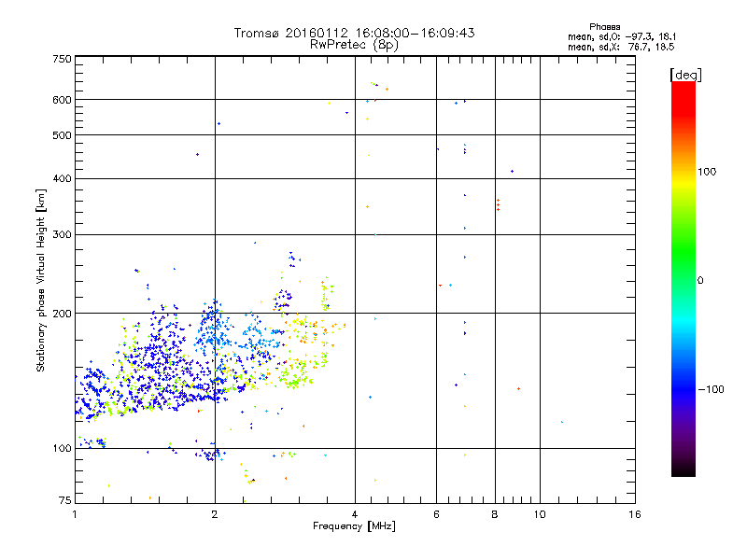The width and height of the screenshot is (747, 560).
Task: Select the "mean, sd,X: 76.7, 18.5" line
Action: pyautogui.click(x=621, y=47)
